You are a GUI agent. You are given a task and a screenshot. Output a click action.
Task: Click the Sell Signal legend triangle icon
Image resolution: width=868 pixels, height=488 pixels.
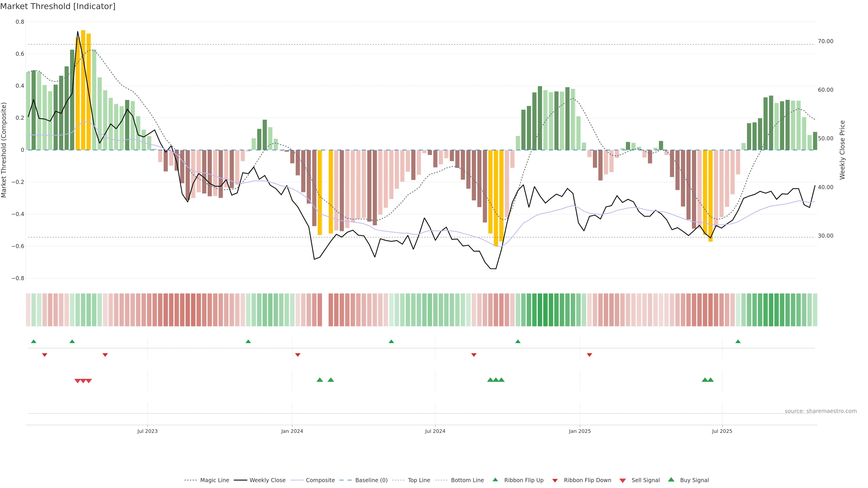[x=622, y=481]
